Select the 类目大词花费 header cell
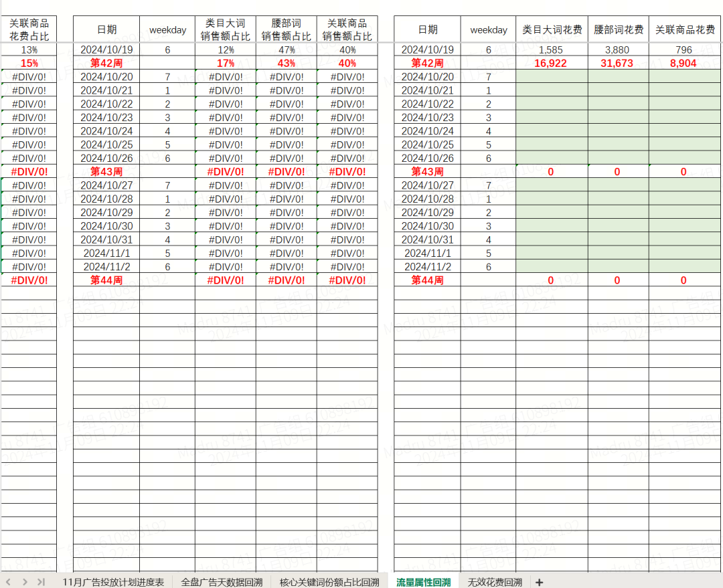 [552, 29]
